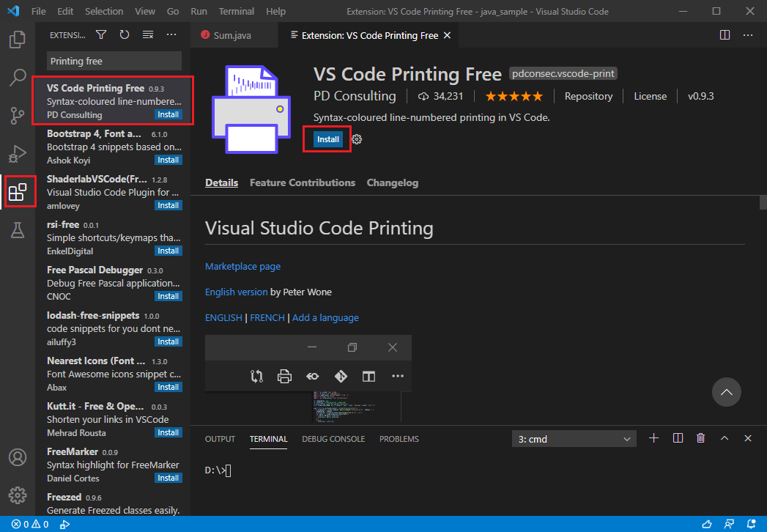Select the Feature Contributions tab
This screenshot has height=532, width=767.
303,182
